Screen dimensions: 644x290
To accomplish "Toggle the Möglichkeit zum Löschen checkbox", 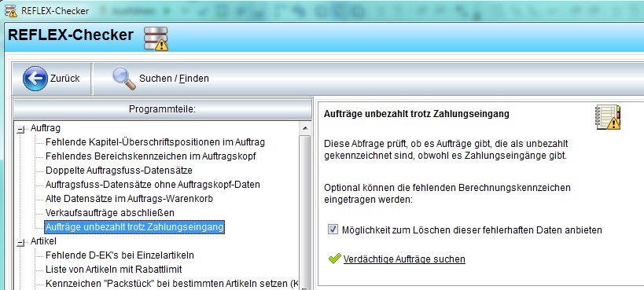I will [x=333, y=229].
